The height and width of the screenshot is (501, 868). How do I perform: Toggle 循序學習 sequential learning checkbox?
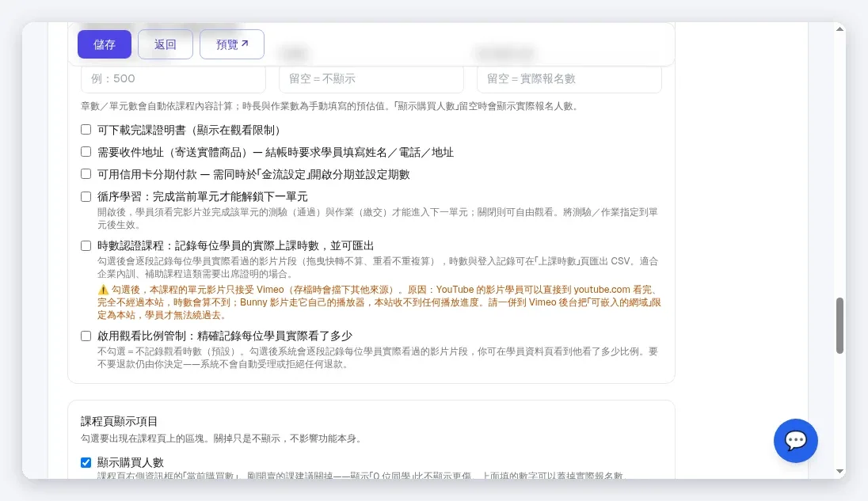point(86,196)
